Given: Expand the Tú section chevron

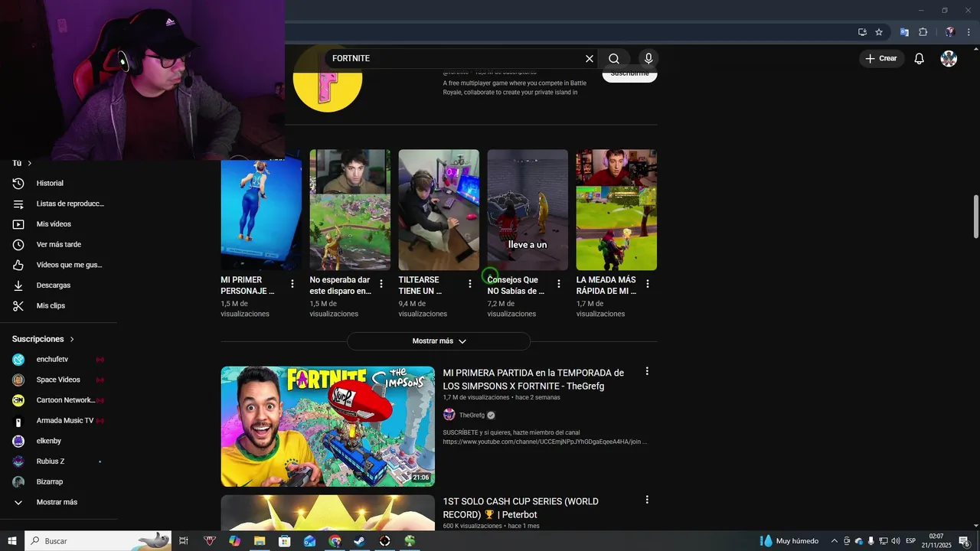Looking at the screenshot, I should [30, 163].
